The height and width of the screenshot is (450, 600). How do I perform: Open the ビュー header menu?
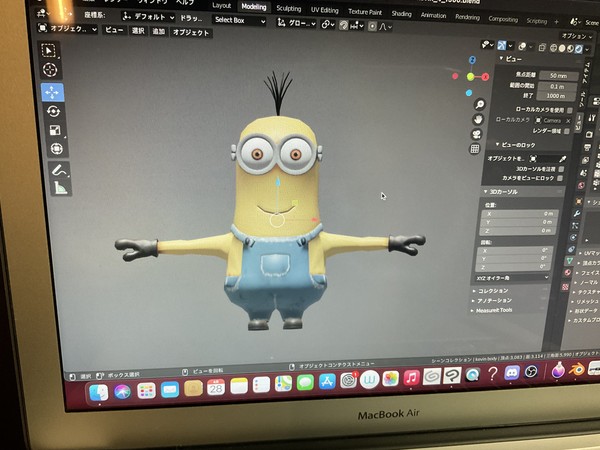tap(114, 30)
